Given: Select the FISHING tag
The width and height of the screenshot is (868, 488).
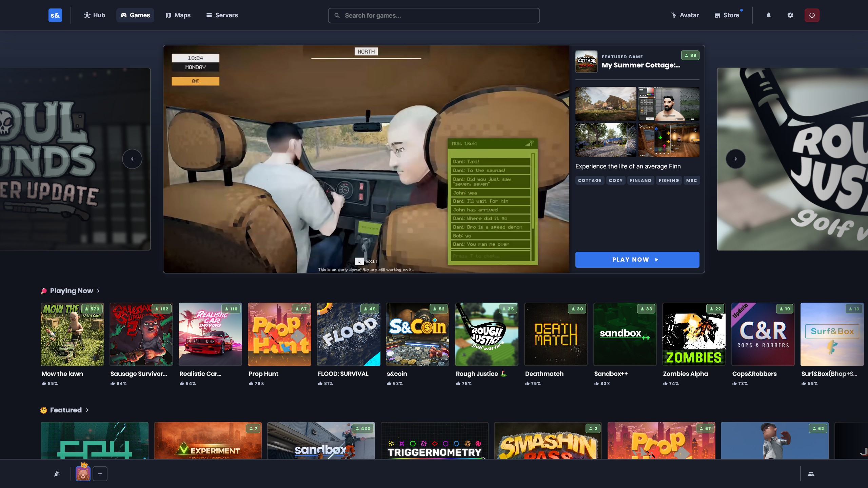Looking at the screenshot, I should (x=669, y=181).
